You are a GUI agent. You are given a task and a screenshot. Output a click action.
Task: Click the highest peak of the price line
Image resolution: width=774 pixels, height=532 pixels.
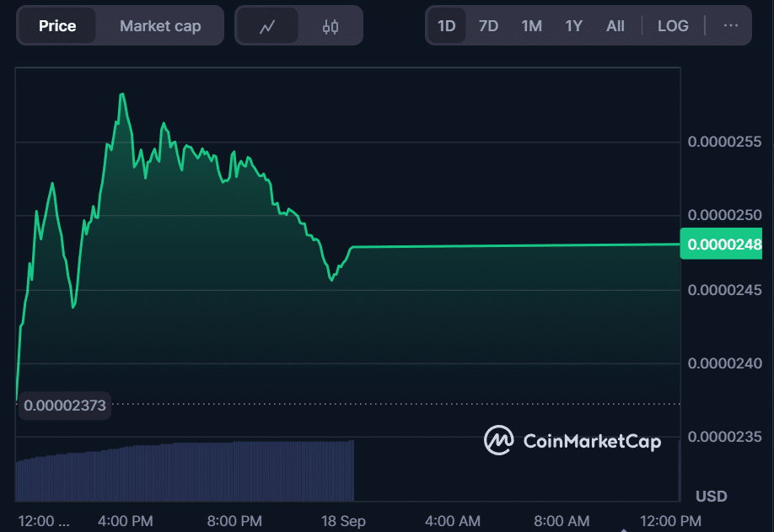[x=123, y=94]
